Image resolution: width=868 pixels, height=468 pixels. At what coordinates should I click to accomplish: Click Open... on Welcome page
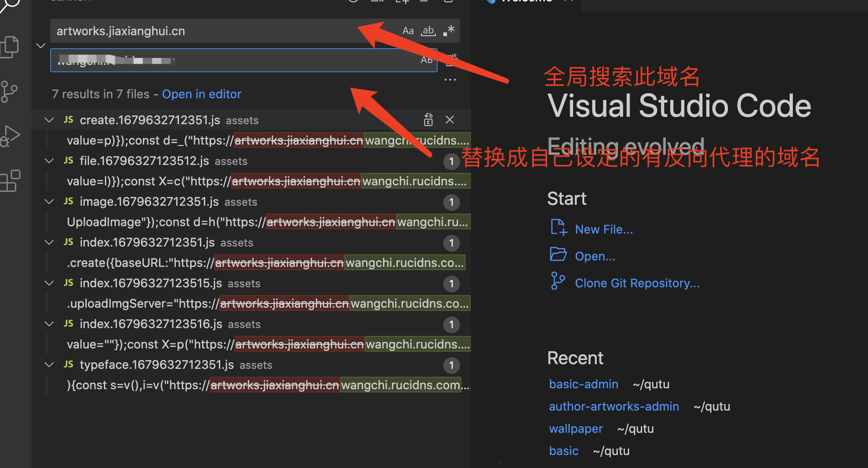[595, 256]
